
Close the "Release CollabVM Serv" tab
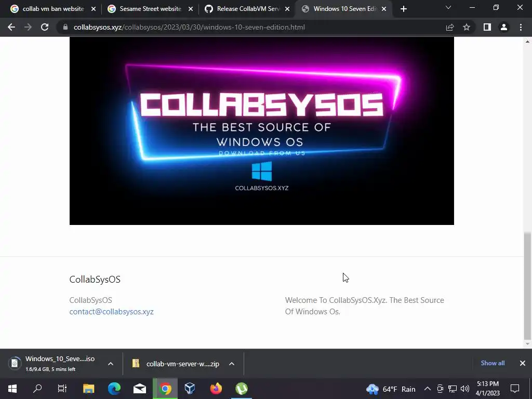point(287,9)
